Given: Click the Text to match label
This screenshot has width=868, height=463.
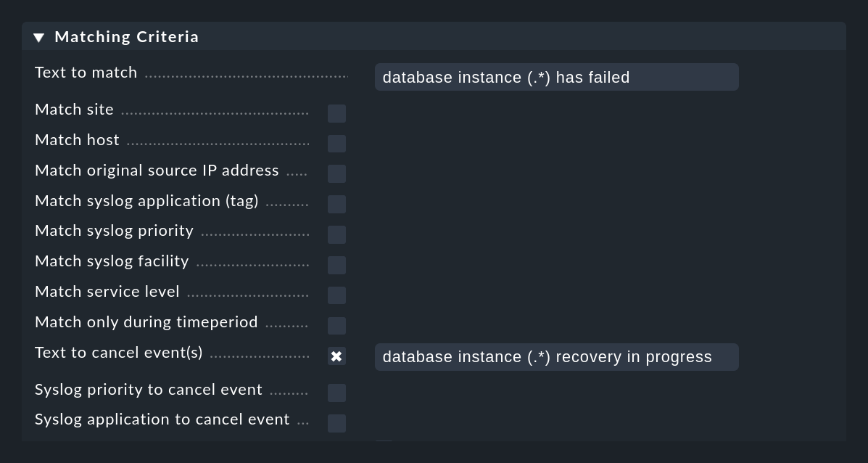Looking at the screenshot, I should tap(86, 73).
